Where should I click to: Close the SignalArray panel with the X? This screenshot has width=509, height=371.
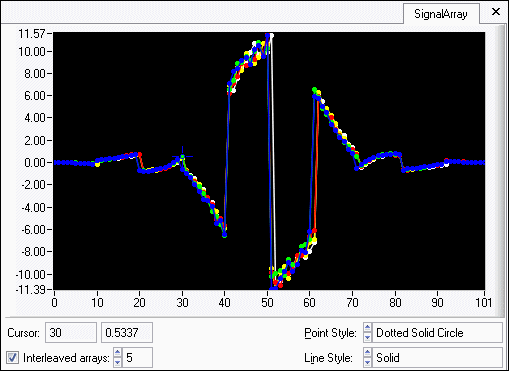pos(496,12)
